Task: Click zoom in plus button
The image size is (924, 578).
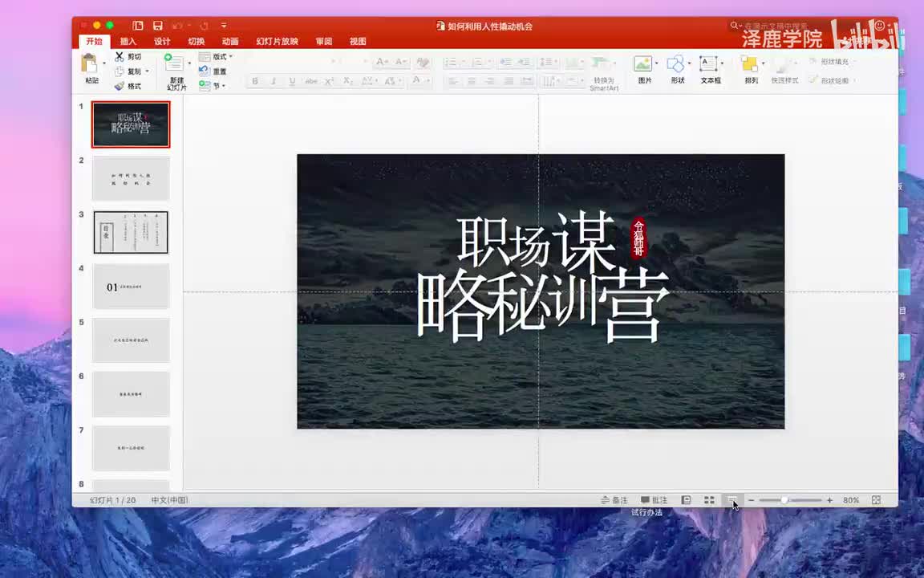Action: point(829,500)
